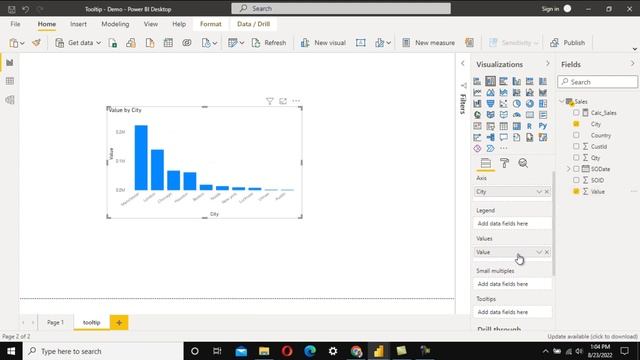This screenshot has width=640, height=360.
Task: Switch to Model view in sidebar
Action: tap(10, 100)
